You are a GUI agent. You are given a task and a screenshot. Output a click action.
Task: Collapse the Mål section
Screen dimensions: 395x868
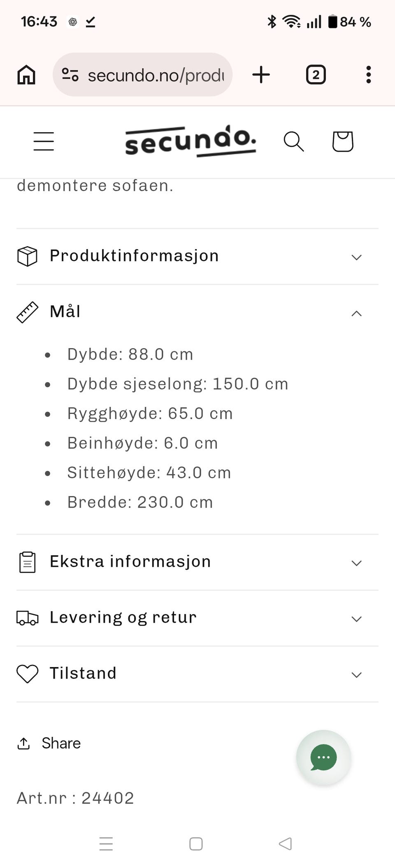coord(197,312)
